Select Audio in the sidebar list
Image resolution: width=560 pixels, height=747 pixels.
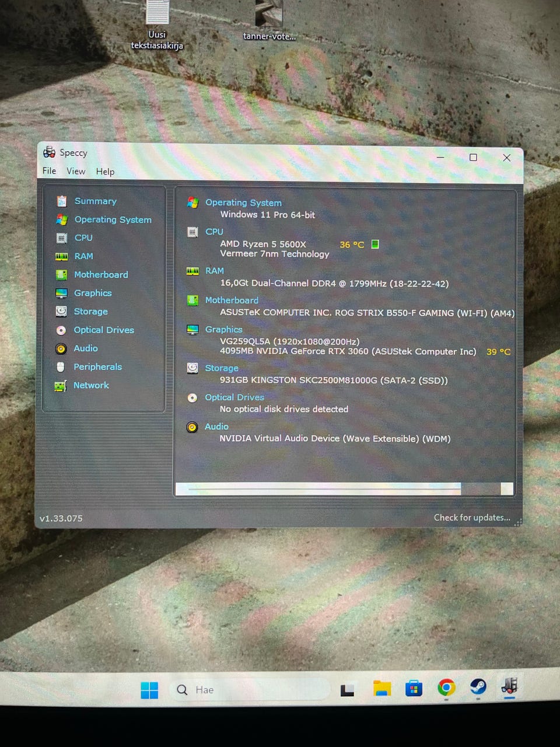[x=86, y=348]
